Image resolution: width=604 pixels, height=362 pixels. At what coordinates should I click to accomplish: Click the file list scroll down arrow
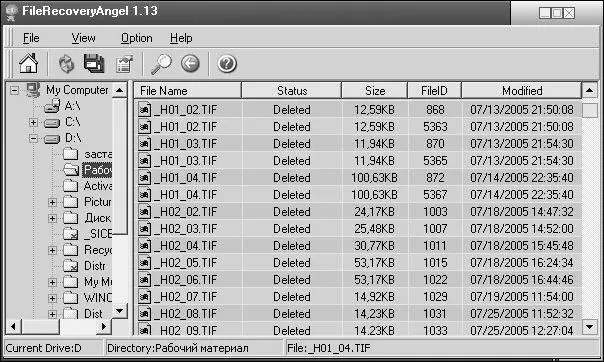pyautogui.click(x=589, y=327)
